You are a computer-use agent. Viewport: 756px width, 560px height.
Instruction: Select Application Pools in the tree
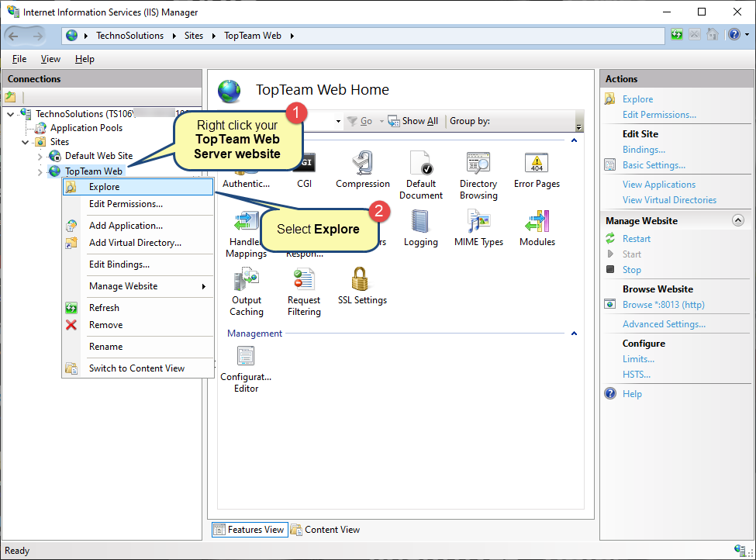click(x=86, y=128)
